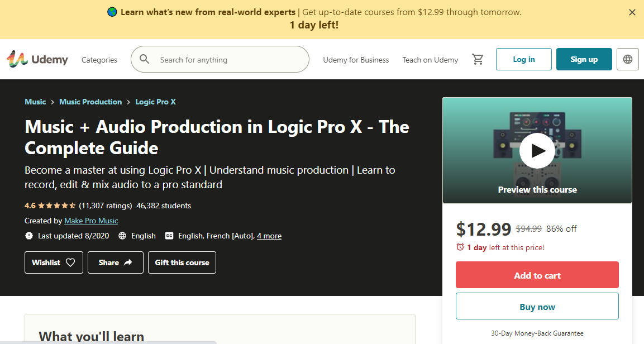The height and width of the screenshot is (344, 644).
Task: Click the Udemy logo
Action: point(37,59)
